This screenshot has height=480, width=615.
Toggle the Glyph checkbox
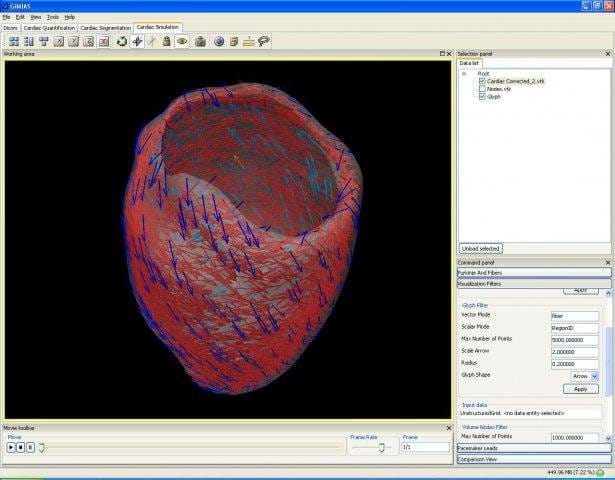pyautogui.click(x=483, y=97)
